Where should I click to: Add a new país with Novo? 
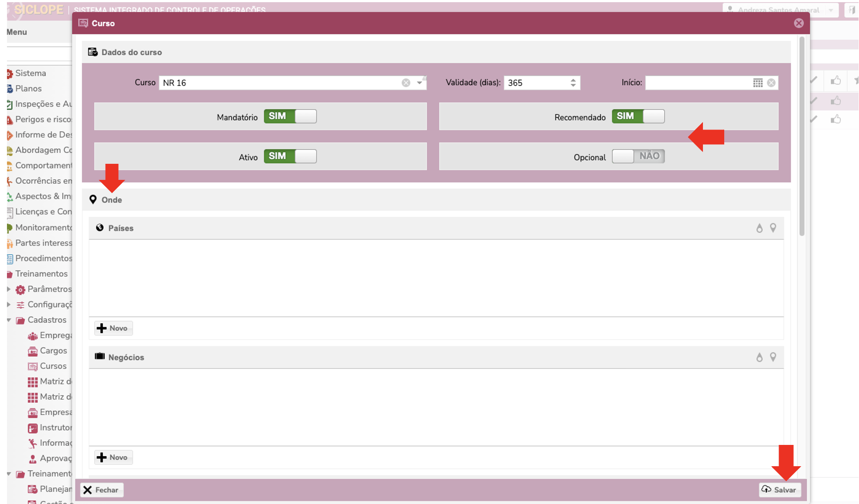click(x=113, y=328)
